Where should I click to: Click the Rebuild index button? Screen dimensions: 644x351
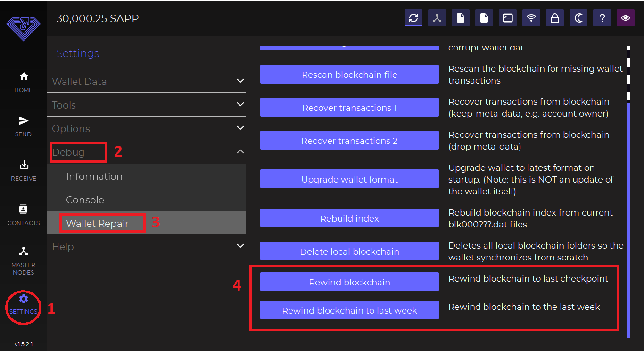click(349, 218)
